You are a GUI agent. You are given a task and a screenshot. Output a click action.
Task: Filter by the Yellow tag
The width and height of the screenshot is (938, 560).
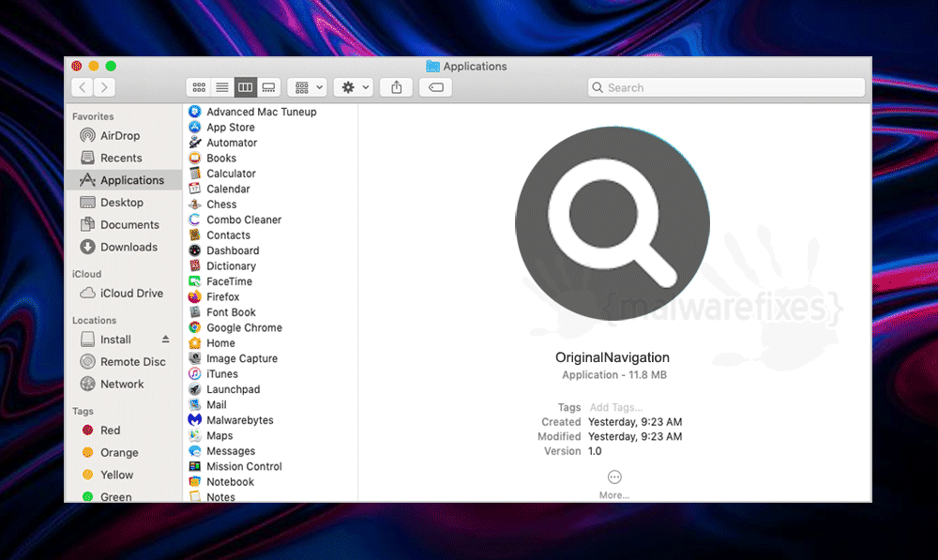123,475
